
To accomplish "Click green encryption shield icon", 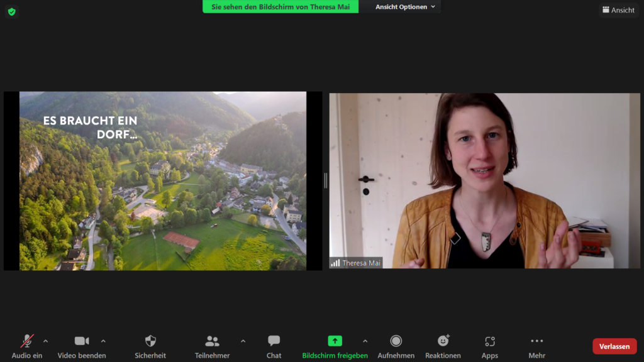I will tap(11, 12).
